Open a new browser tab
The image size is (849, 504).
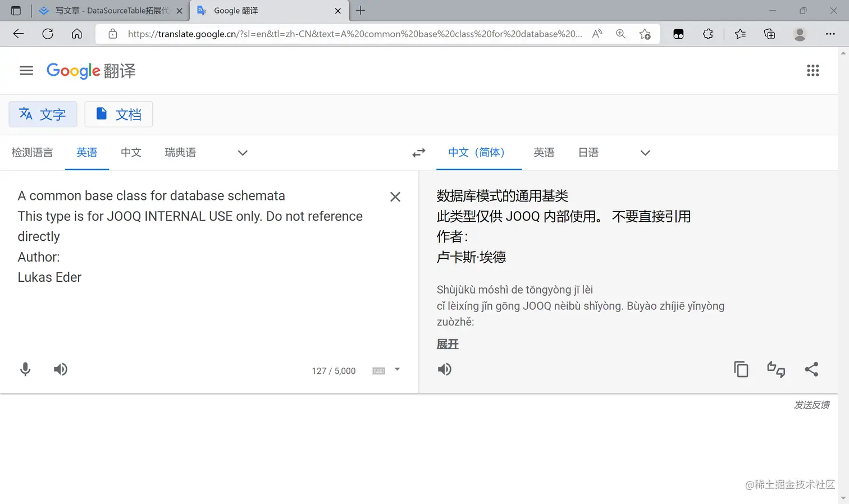coord(360,11)
